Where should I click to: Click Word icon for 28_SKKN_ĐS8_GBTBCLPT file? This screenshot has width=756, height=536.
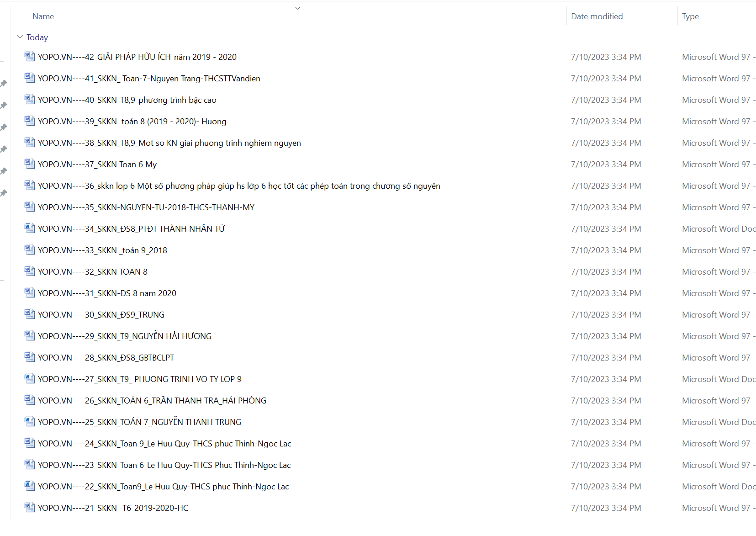pos(30,357)
